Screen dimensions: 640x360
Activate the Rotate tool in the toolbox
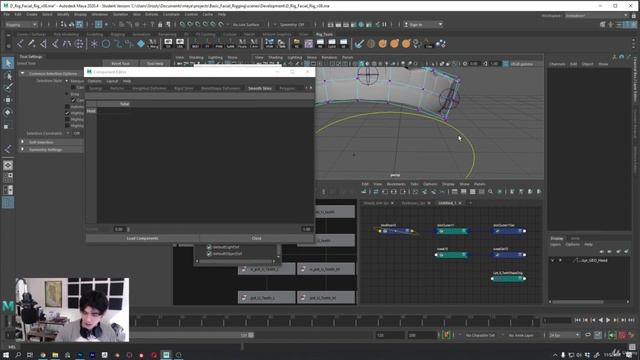(8, 113)
